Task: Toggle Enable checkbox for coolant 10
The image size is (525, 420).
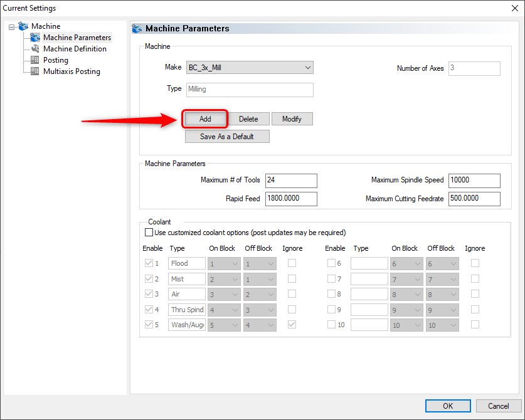Action: (331, 324)
